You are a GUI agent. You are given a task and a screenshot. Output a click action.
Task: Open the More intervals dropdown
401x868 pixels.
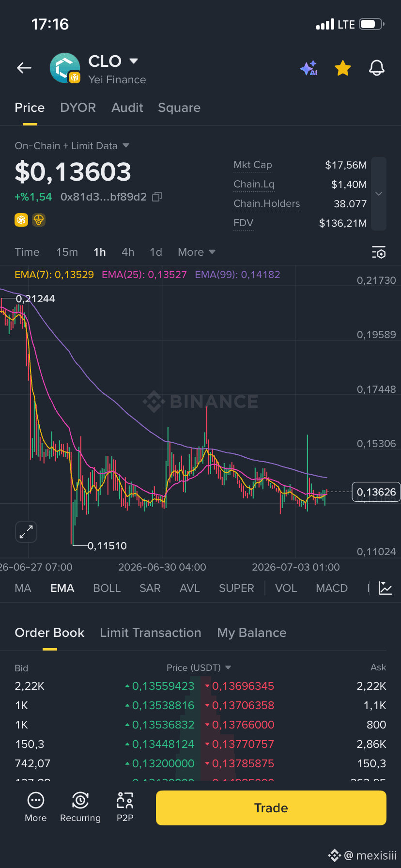[197, 252]
